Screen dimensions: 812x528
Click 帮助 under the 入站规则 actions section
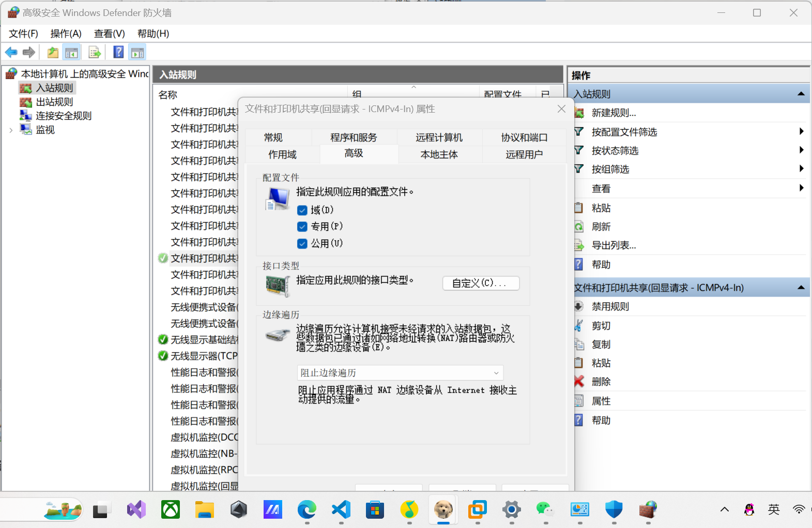(x=601, y=265)
